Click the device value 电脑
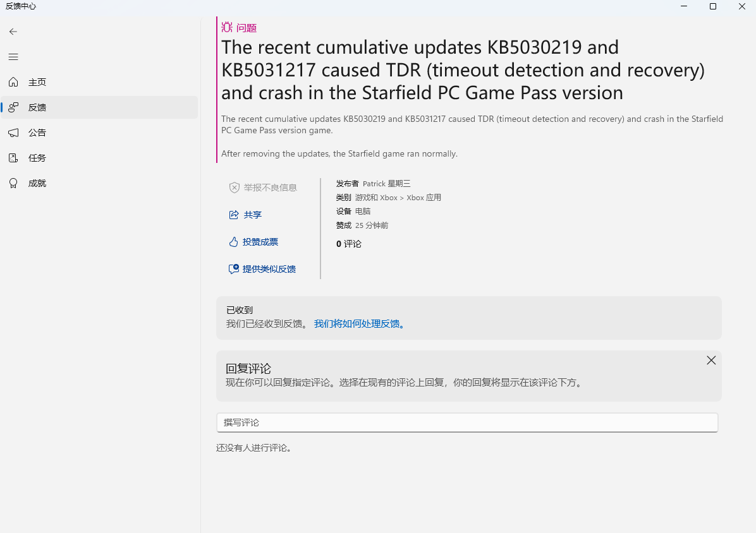Screen dimensions: 756x533 [x=363, y=212]
